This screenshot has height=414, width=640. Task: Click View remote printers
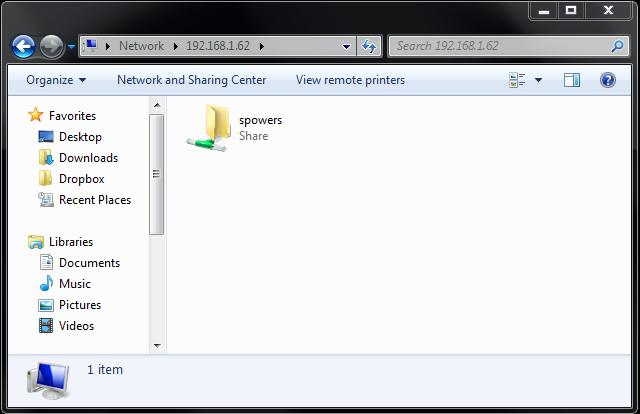point(350,80)
